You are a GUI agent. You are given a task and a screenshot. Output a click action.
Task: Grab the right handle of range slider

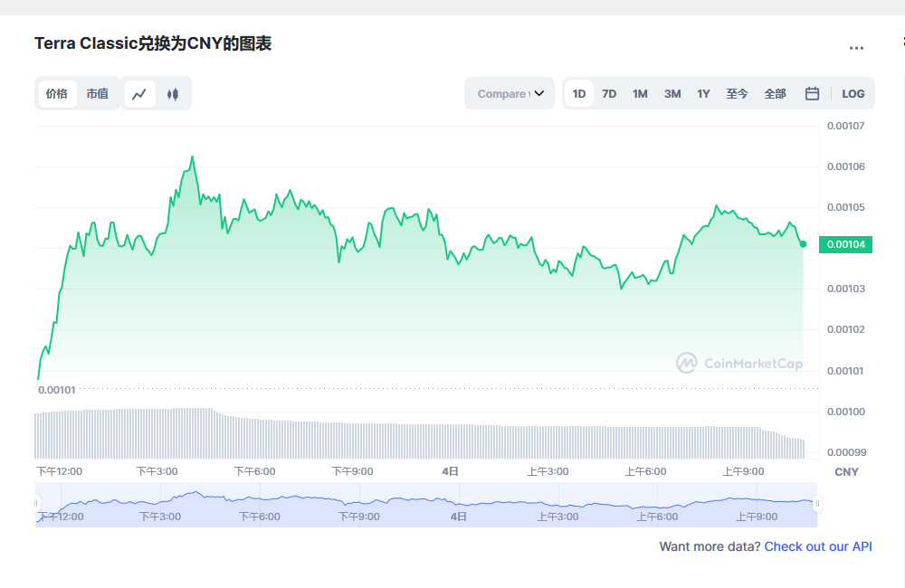click(x=817, y=504)
